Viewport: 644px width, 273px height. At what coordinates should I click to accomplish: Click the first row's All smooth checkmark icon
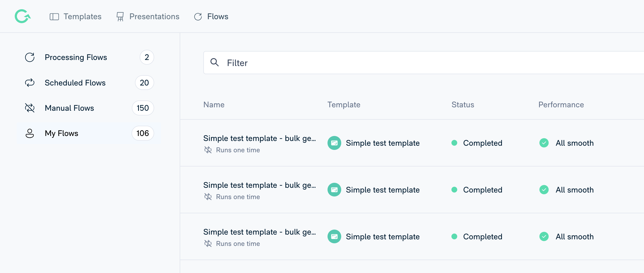click(x=544, y=143)
